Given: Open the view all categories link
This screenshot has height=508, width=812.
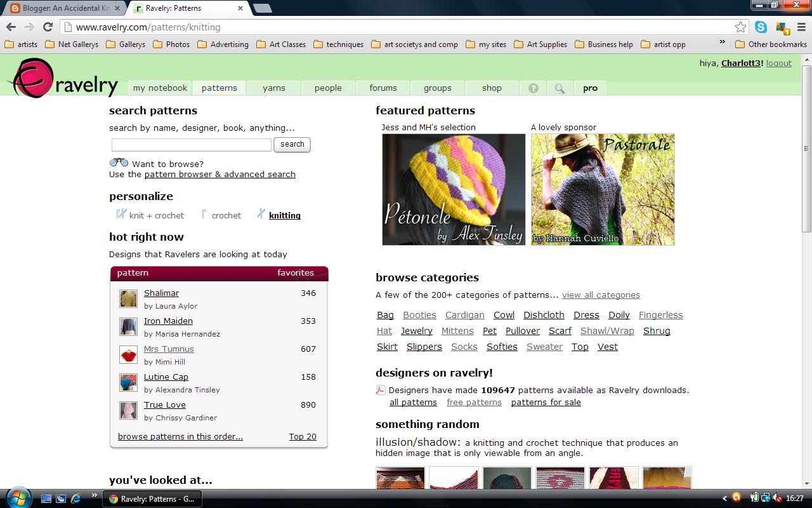Looking at the screenshot, I should tap(601, 295).
